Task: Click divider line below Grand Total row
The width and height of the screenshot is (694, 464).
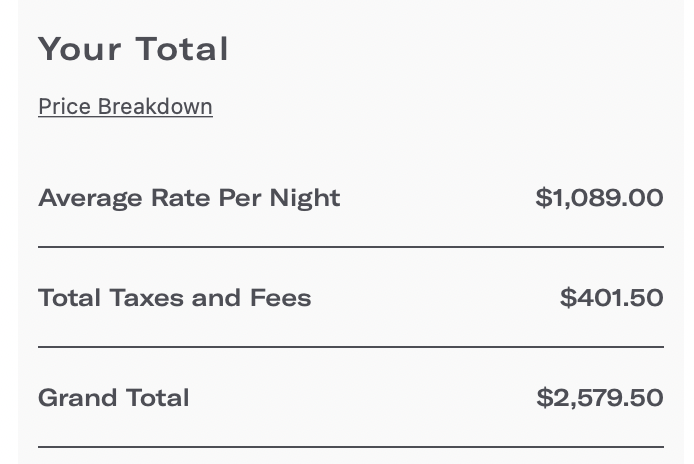Action: (351, 447)
